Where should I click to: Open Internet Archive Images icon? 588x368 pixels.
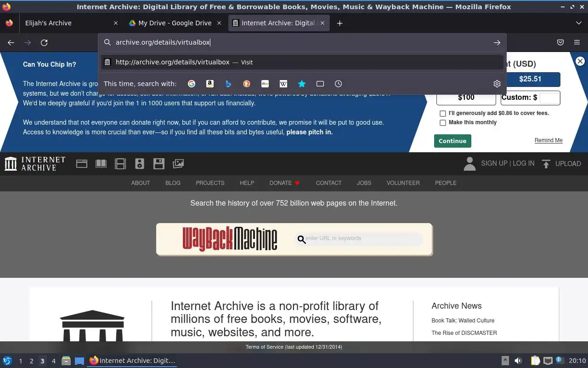coord(178,163)
